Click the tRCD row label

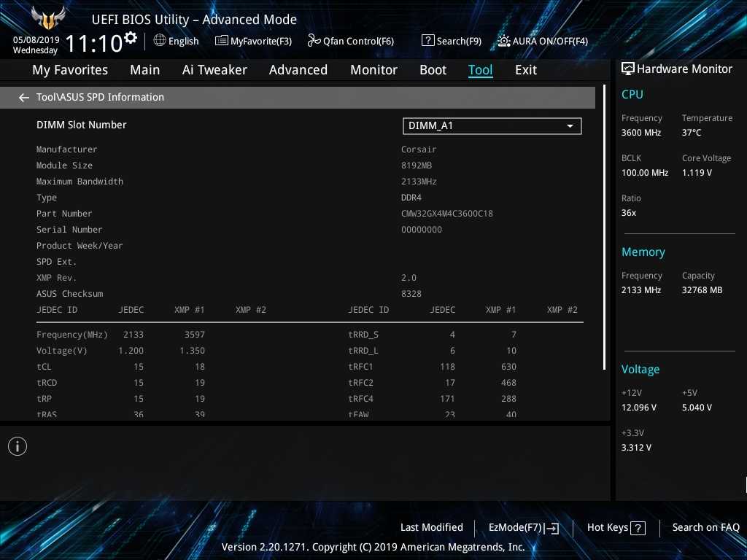(x=47, y=383)
